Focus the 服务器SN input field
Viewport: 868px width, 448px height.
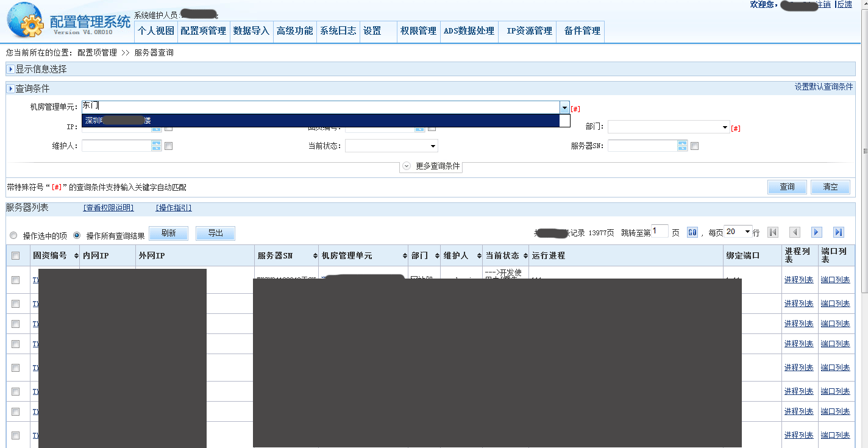pos(642,146)
